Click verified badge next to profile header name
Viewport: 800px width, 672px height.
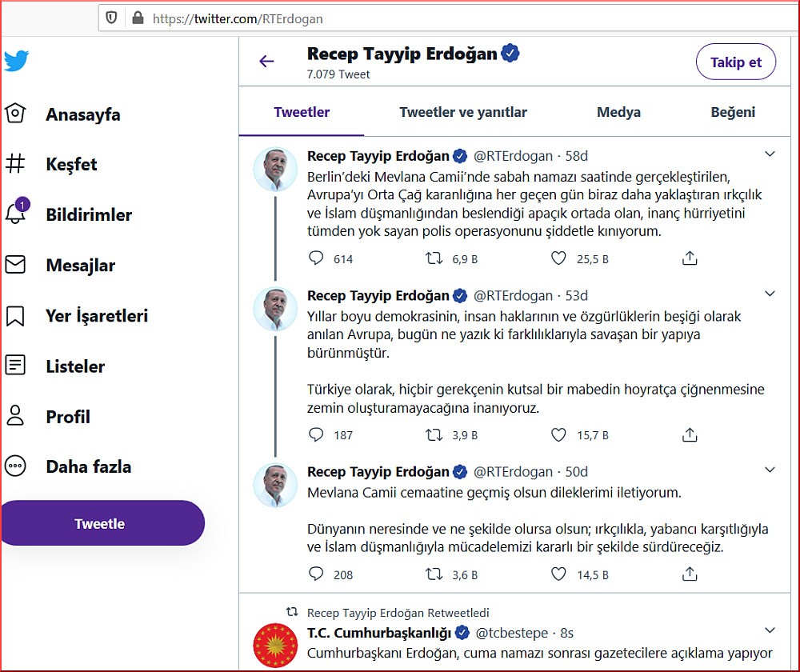[x=510, y=53]
